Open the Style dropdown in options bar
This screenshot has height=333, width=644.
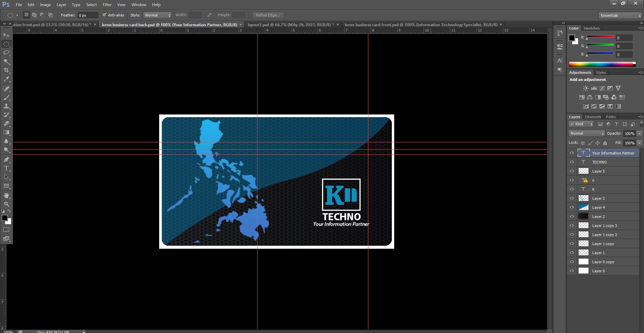click(x=157, y=15)
